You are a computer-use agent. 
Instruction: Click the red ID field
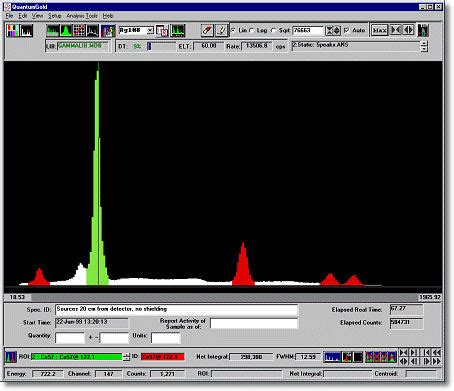(x=162, y=357)
